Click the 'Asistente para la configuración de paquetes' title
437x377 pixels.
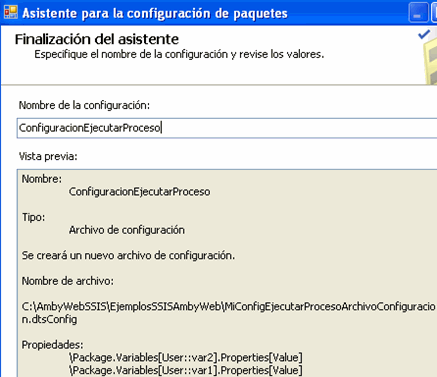[x=155, y=13]
